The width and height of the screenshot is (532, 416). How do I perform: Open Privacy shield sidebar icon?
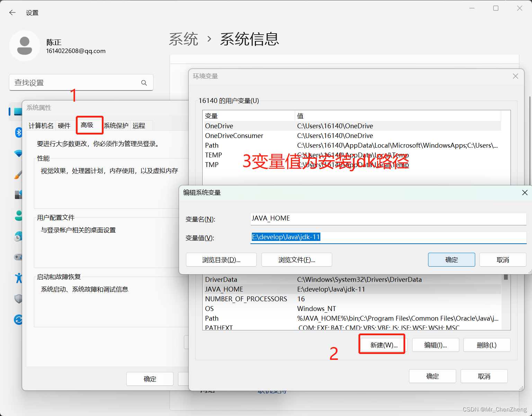pos(18,298)
